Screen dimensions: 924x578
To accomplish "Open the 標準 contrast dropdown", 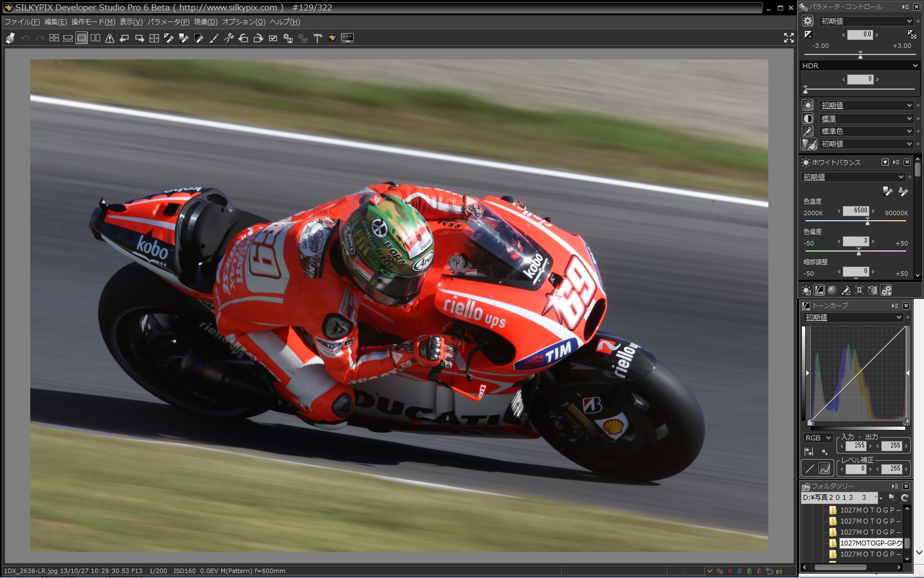I will (x=866, y=118).
